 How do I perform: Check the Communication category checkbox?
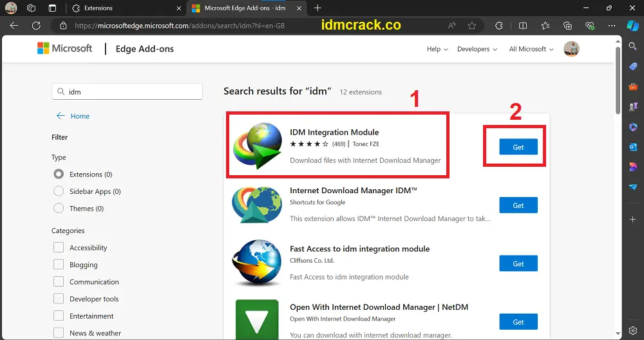pos(59,281)
